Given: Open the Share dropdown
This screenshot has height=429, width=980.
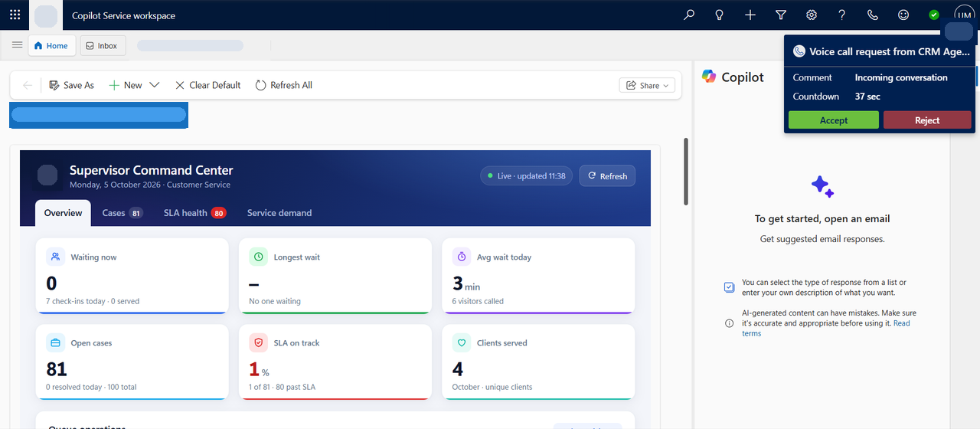Looking at the screenshot, I should [648, 85].
